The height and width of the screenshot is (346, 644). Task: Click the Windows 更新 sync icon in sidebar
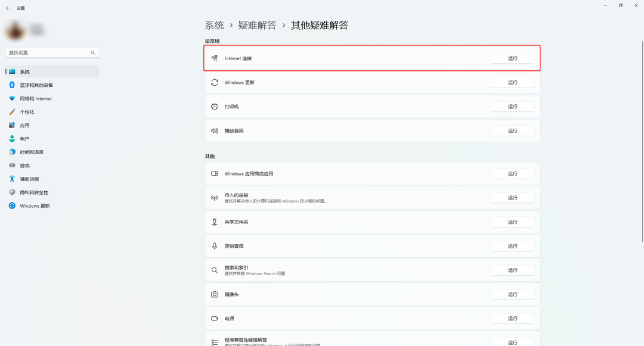[12, 206]
